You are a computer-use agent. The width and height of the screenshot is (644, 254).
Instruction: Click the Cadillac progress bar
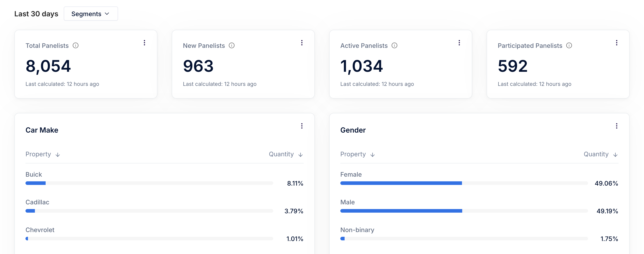(x=149, y=211)
